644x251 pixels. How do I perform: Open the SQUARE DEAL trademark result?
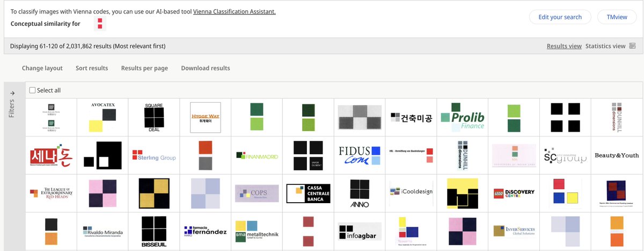pyautogui.click(x=154, y=117)
